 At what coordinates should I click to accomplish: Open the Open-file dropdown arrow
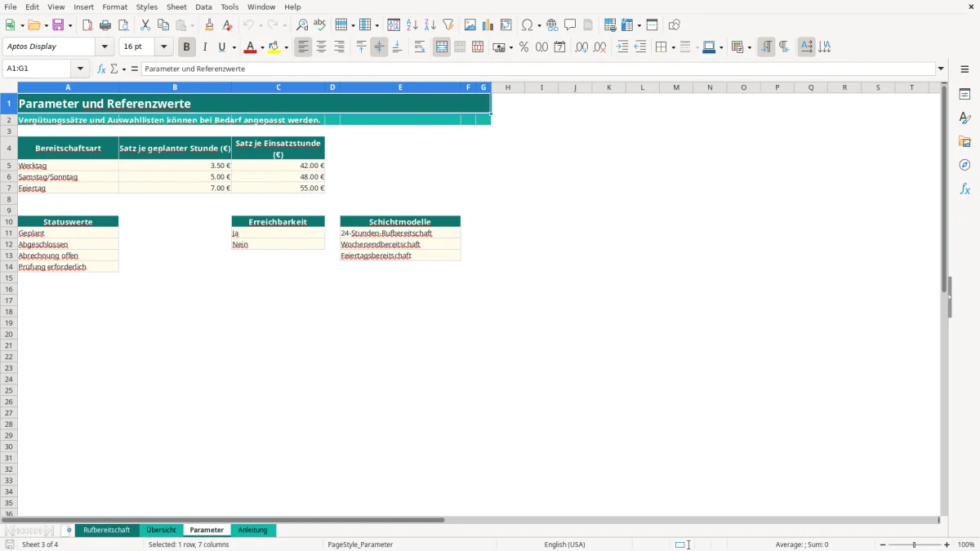pos(46,25)
